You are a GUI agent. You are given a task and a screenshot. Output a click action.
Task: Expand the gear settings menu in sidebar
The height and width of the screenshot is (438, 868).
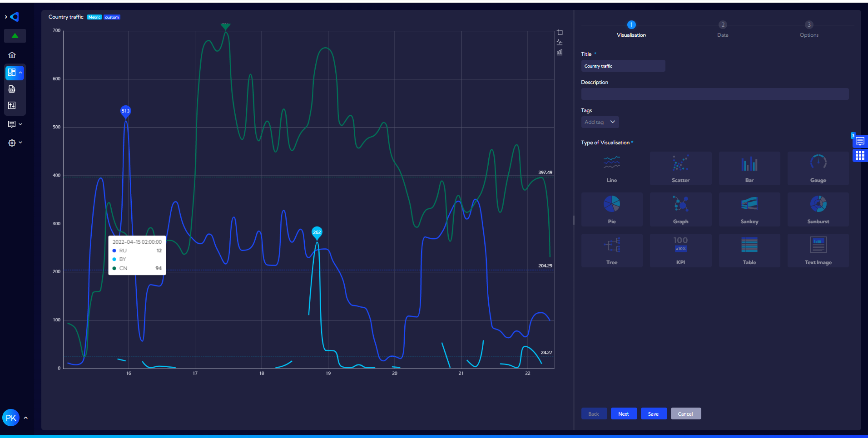(15, 143)
